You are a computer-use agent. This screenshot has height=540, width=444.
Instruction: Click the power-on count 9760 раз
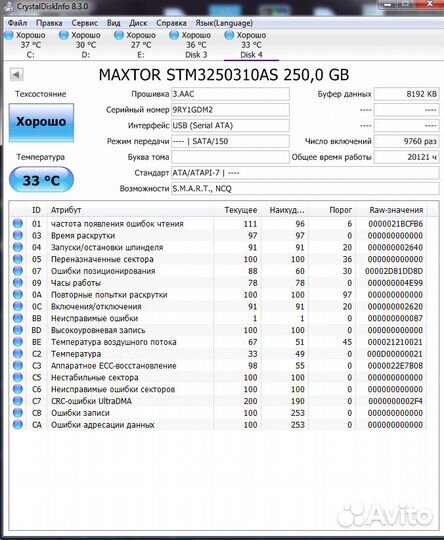point(406,141)
